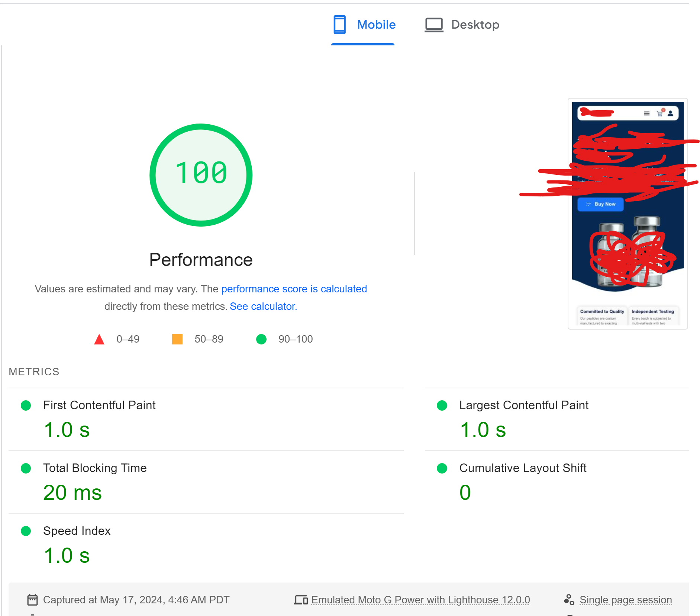The width and height of the screenshot is (700, 616).
Task: Click the calendar icon beside Captured at
Action: coord(33,600)
